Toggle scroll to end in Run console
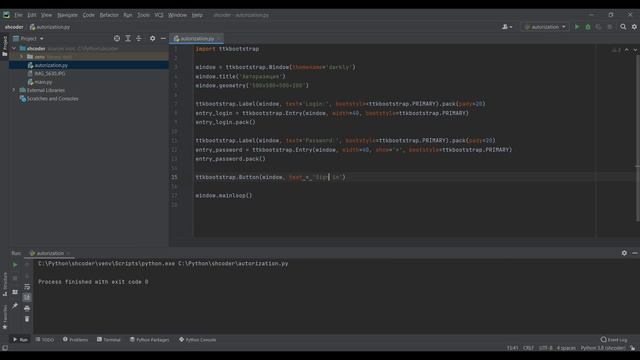 coord(27,297)
